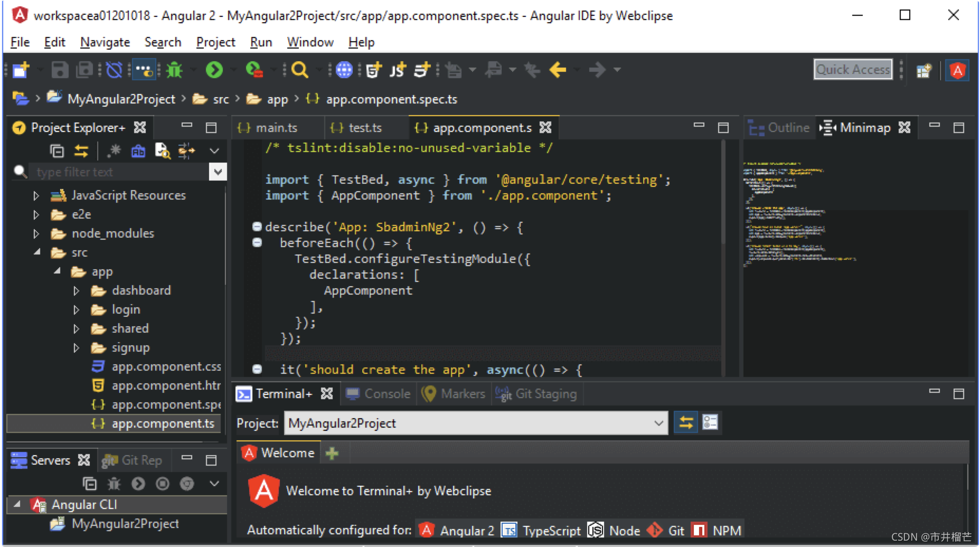This screenshot has width=980, height=547.
Task: Open the Project menu
Action: pos(215,42)
